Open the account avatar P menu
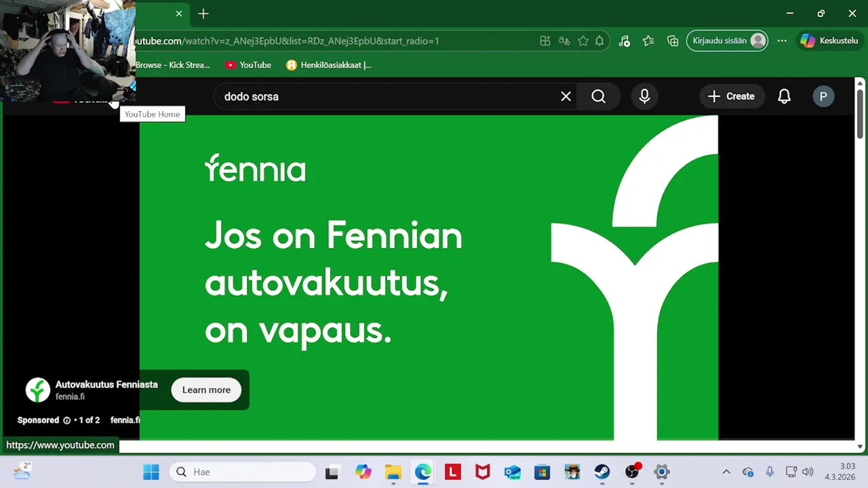Screen dimensions: 868x488 (823, 96)
